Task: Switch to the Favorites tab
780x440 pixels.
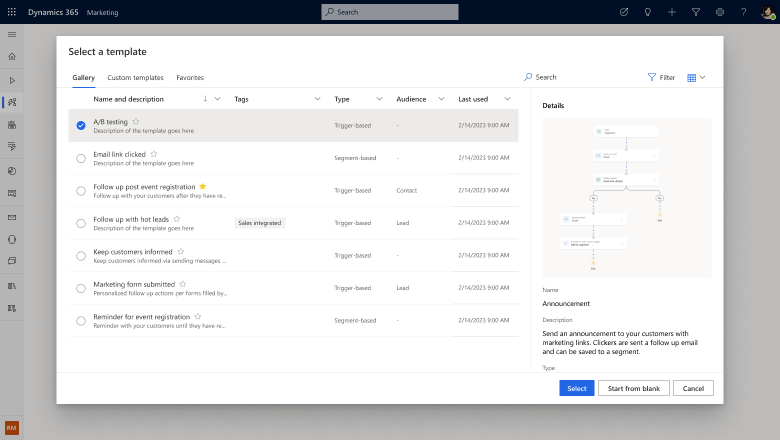Action: click(190, 77)
